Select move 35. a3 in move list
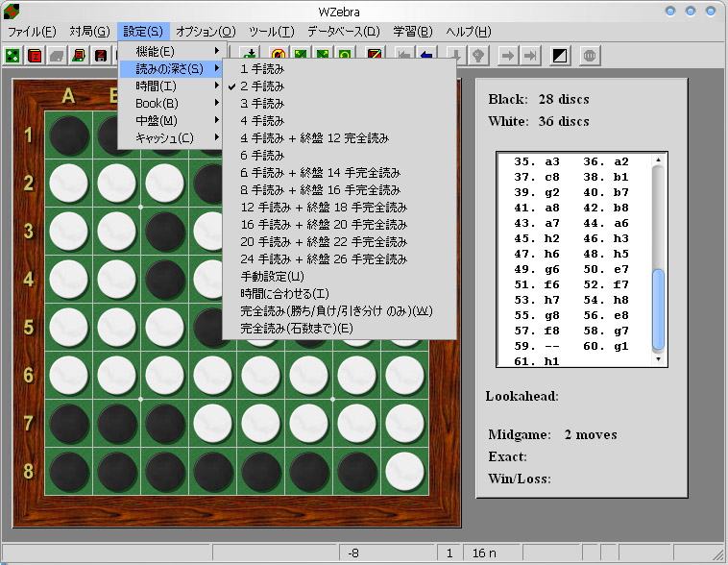The width and height of the screenshot is (728, 565). (x=537, y=161)
